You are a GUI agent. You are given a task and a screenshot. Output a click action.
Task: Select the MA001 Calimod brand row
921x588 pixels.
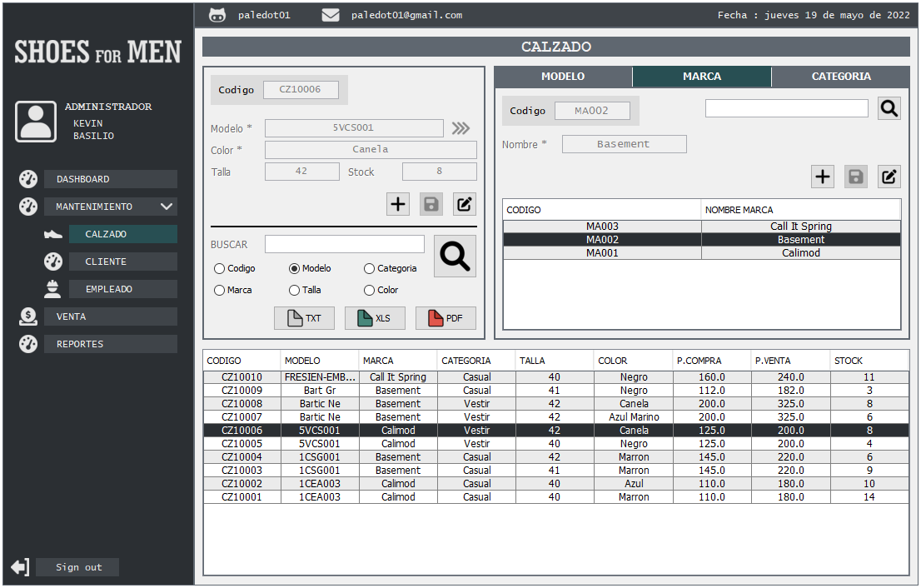[x=702, y=253]
